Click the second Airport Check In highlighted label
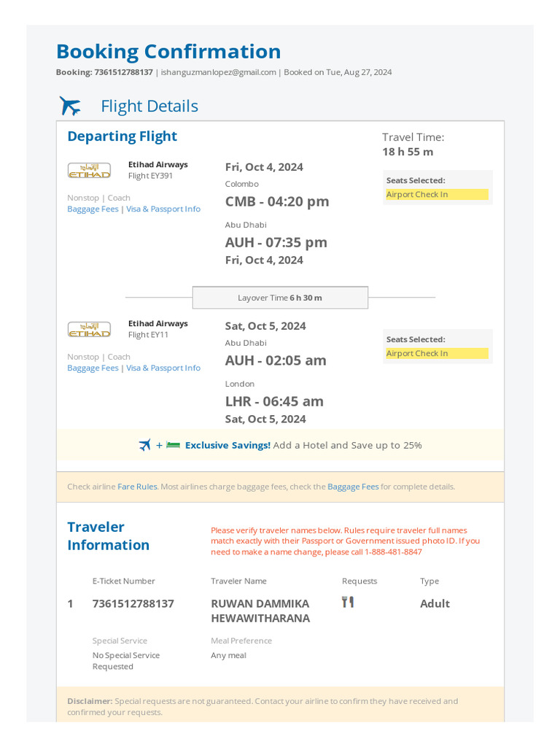The height and width of the screenshot is (747, 560). tap(437, 354)
